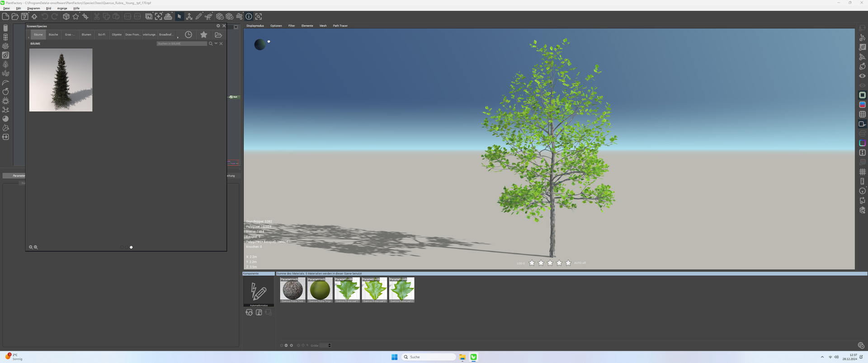Viewport: 868px width, 363px height.
Task: Open the Elemente viewport menu
Action: click(307, 26)
